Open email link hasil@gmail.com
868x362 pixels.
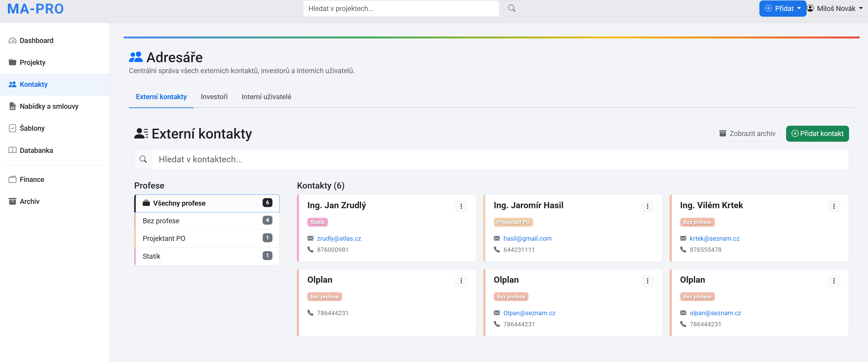coord(527,239)
